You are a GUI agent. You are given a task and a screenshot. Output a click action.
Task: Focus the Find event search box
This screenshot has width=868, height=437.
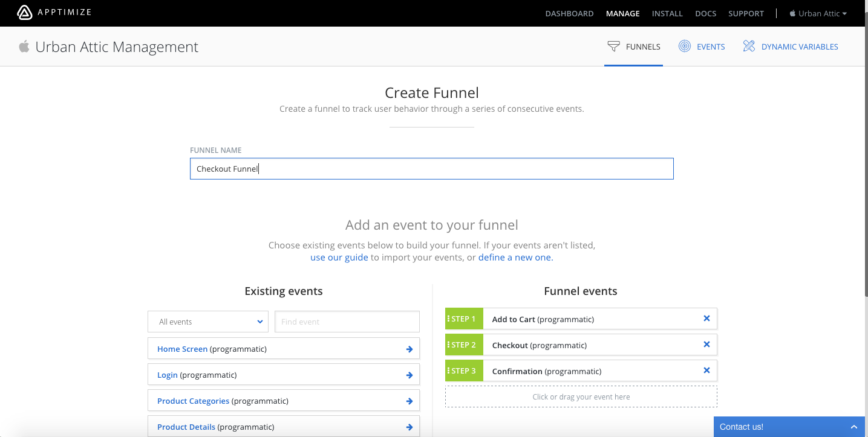tap(347, 322)
